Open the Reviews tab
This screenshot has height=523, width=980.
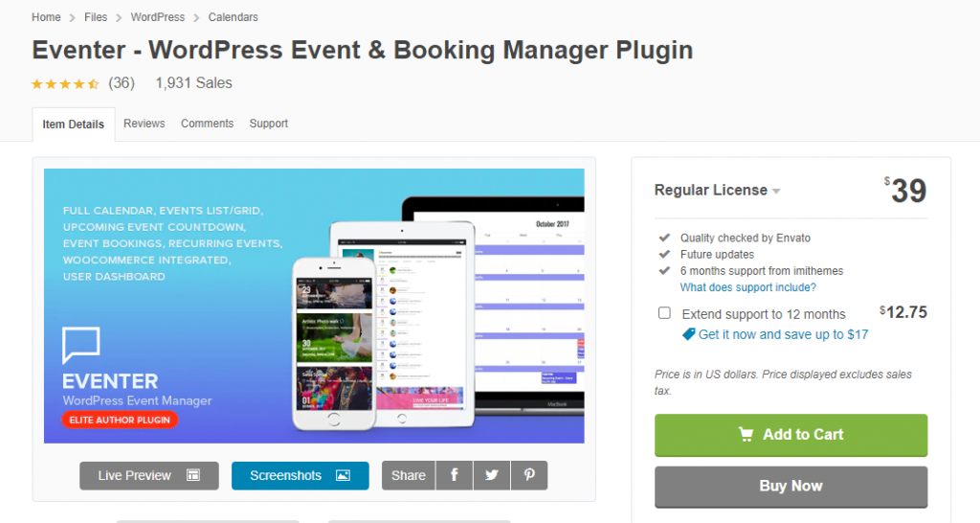tap(145, 124)
